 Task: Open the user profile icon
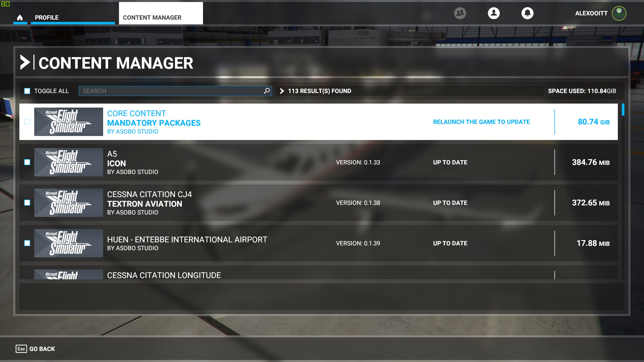click(494, 13)
